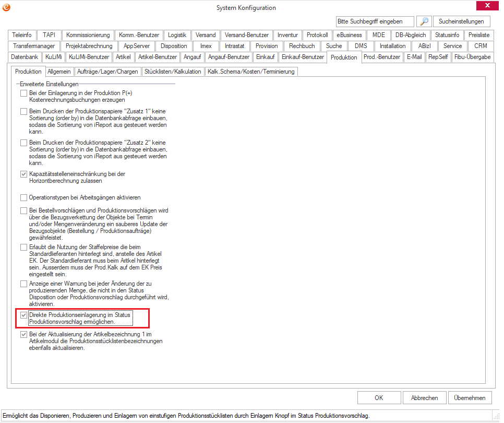
Task: Open the Fibu-Übergabe tab
Action: tap(472, 57)
